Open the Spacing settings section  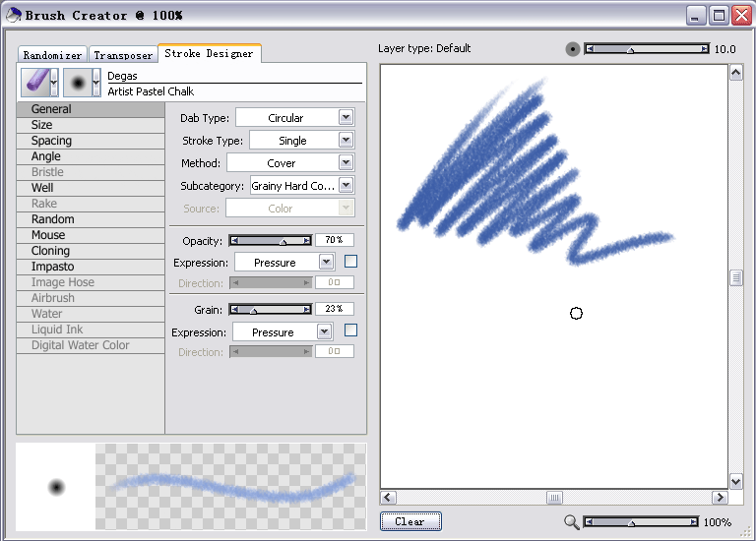pos(91,141)
